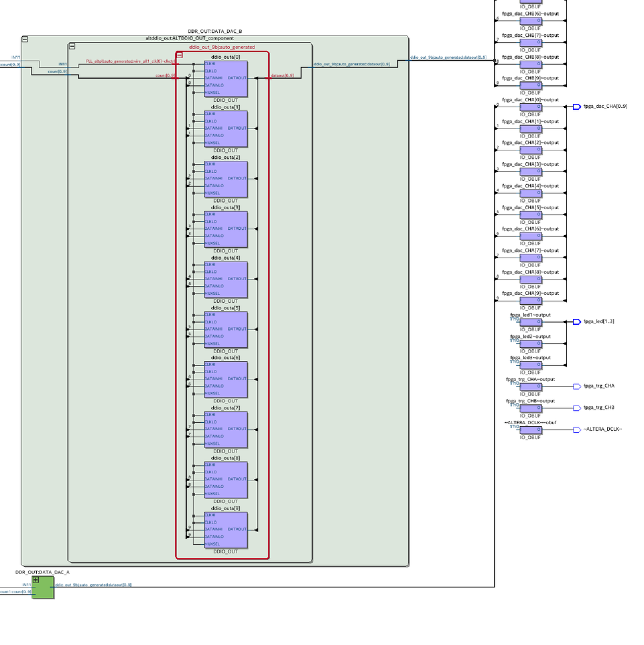Click the DATAINLO port of ddio_outa[6]
644x645 pixels.
tap(214, 386)
